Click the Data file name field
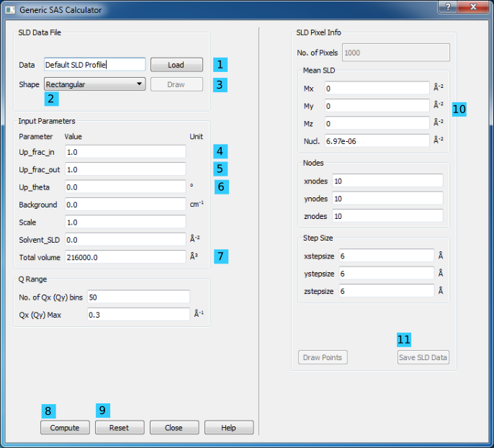 pos(94,65)
